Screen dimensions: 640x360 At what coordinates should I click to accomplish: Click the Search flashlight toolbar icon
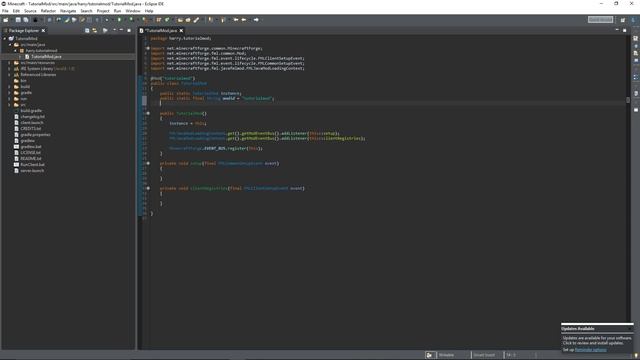[196, 20]
